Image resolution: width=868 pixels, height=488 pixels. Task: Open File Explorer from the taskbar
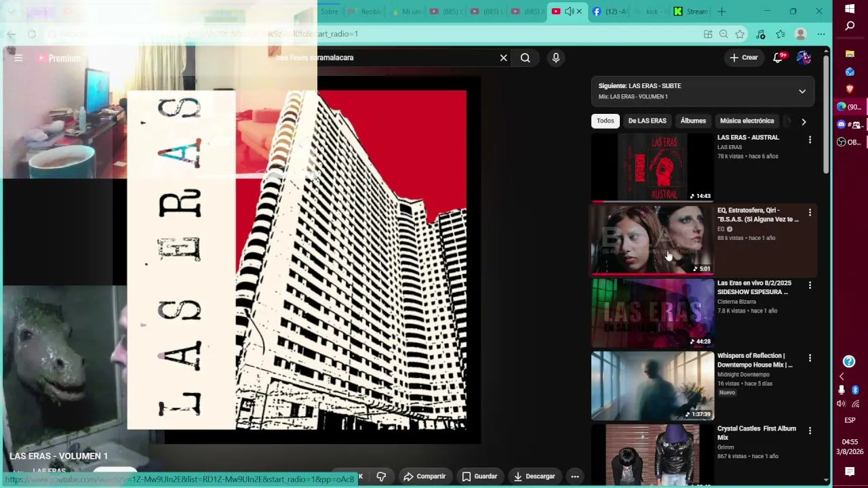tap(850, 54)
